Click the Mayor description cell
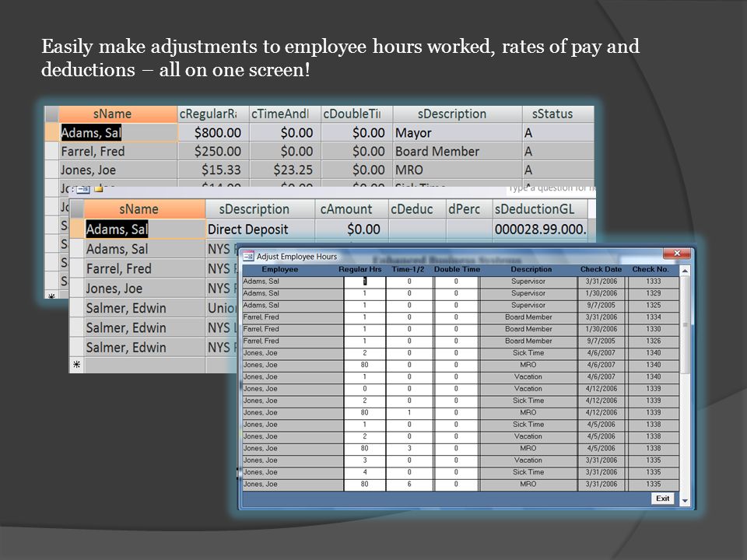747x560 pixels. (x=458, y=133)
